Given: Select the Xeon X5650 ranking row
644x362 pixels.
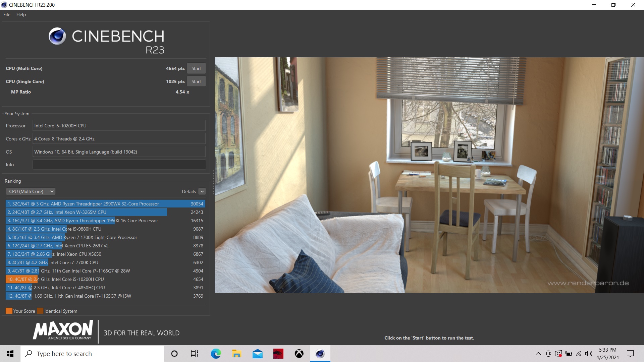Looking at the screenshot, I should click(105, 254).
